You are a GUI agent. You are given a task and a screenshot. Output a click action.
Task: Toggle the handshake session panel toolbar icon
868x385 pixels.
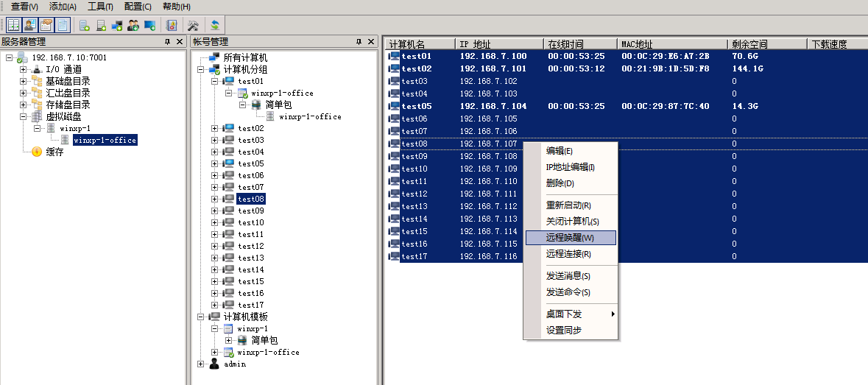pyautogui.click(x=46, y=25)
